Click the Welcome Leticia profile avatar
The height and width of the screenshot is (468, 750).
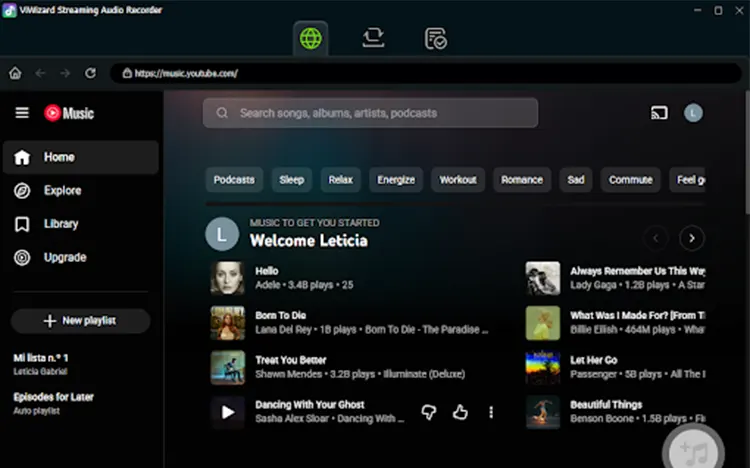222,234
